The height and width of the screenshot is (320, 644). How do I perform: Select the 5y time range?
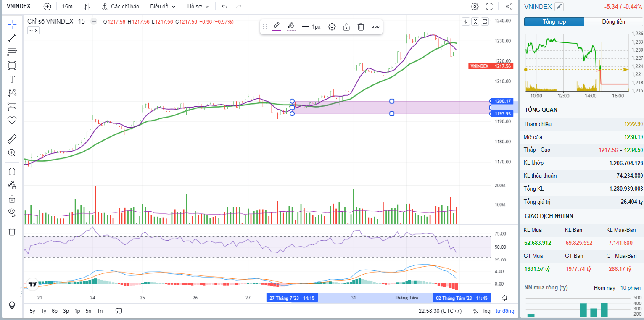pos(32,311)
